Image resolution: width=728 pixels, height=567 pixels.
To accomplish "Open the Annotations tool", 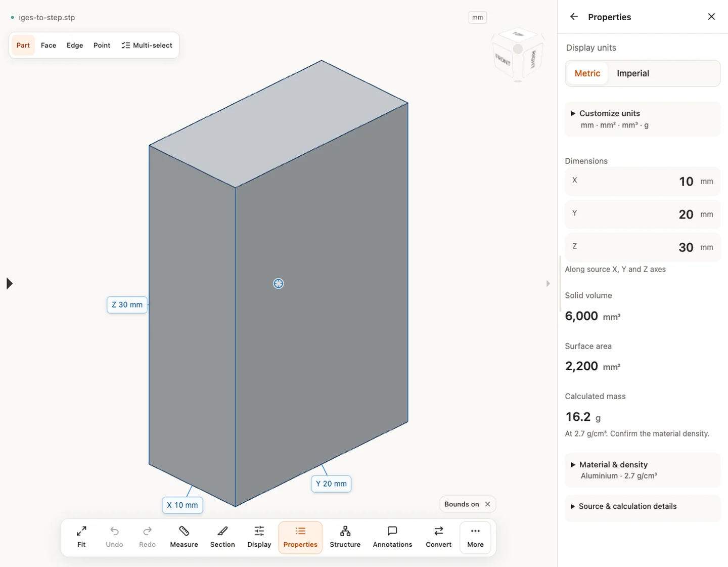I will (x=392, y=537).
